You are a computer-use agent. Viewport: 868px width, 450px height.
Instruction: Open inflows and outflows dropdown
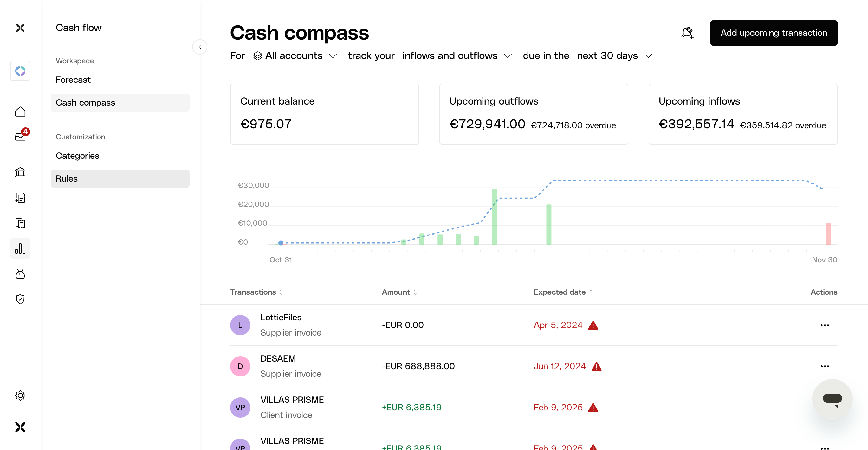pyautogui.click(x=457, y=55)
